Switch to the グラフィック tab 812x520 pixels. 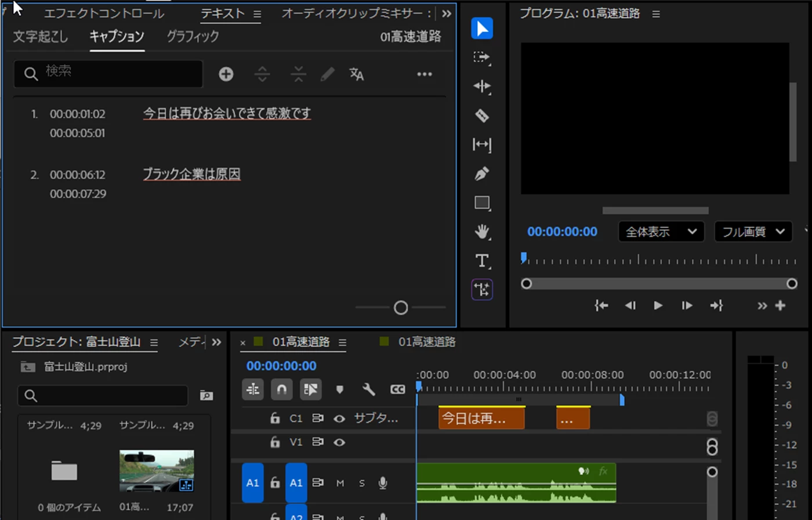click(x=193, y=37)
